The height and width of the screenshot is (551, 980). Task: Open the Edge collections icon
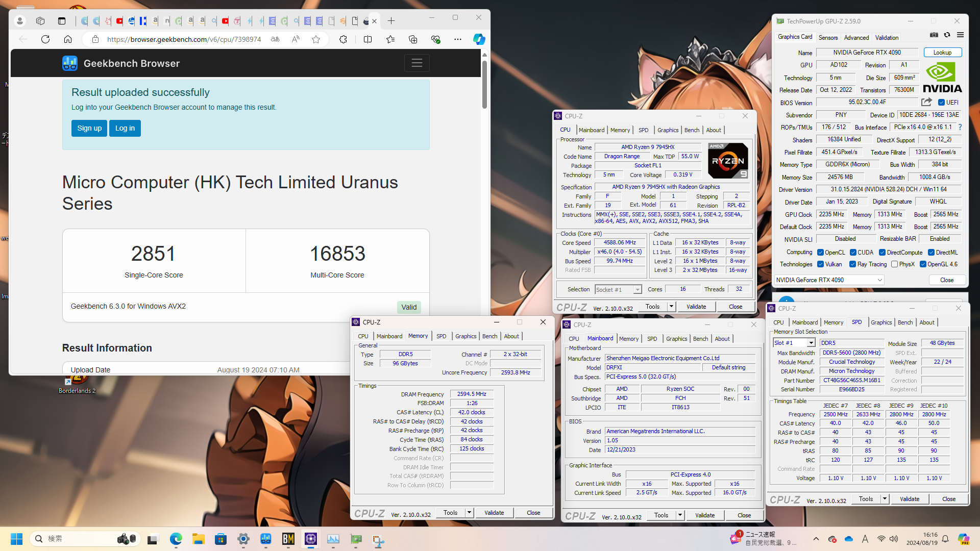(413, 39)
